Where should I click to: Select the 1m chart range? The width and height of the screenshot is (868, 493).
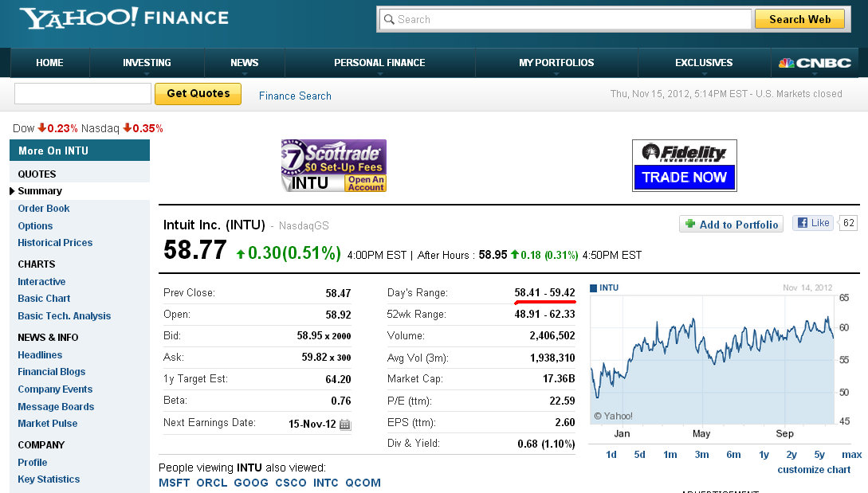[670, 454]
